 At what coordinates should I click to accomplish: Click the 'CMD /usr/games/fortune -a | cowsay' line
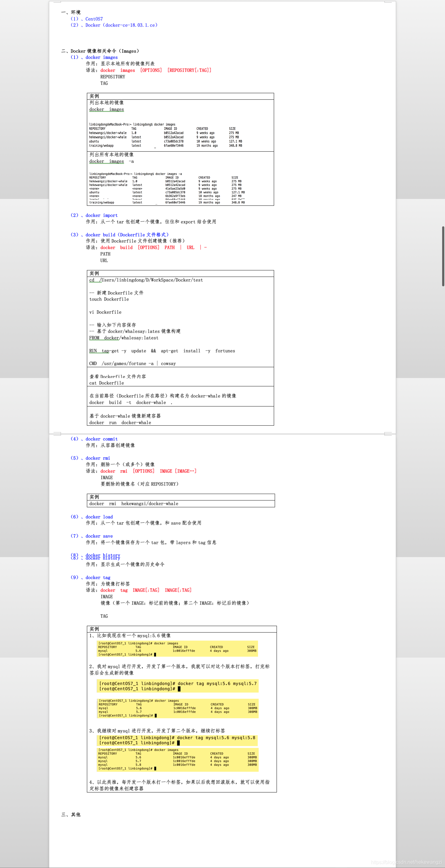point(132,363)
